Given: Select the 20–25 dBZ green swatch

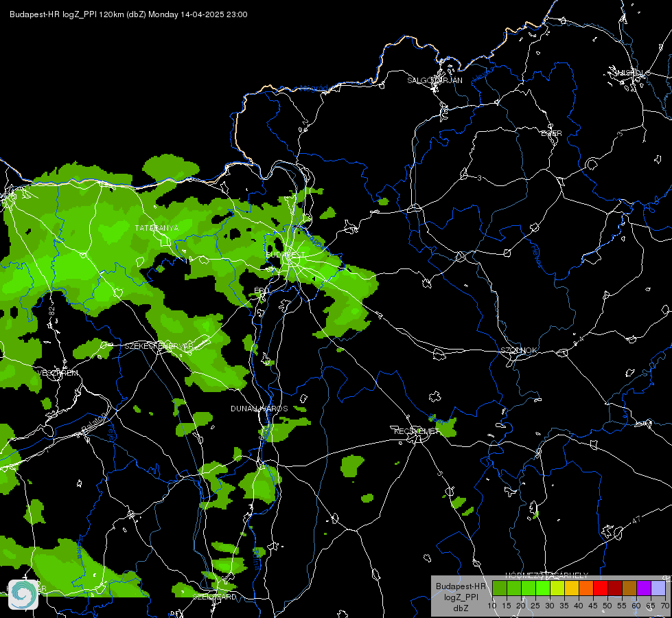Looking at the screenshot, I should click(x=529, y=588).
